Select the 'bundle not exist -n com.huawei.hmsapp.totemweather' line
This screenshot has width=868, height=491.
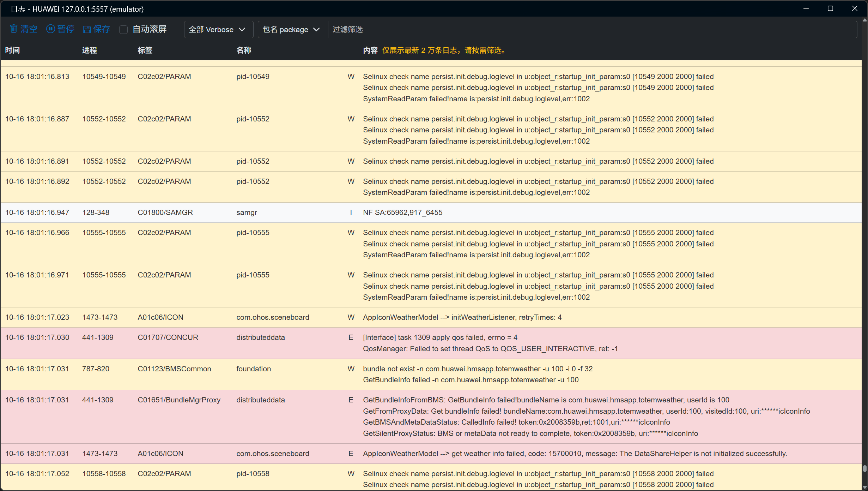(478, 369)
